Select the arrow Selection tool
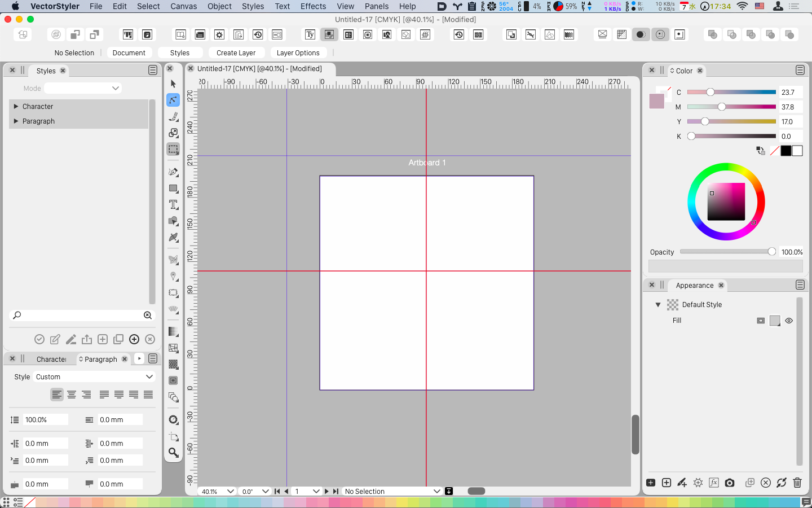This screenshot has height=508, width=812. point(173,84)
